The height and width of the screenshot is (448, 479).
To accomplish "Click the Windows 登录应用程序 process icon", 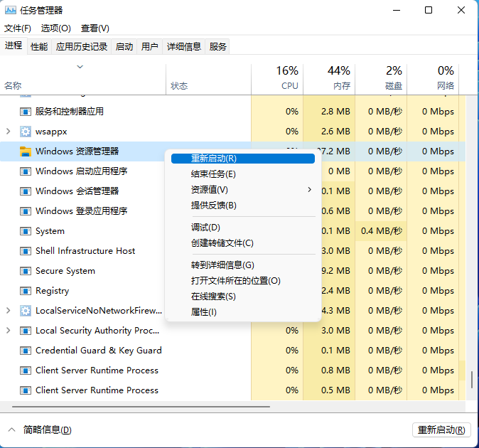I will [26, 211].
